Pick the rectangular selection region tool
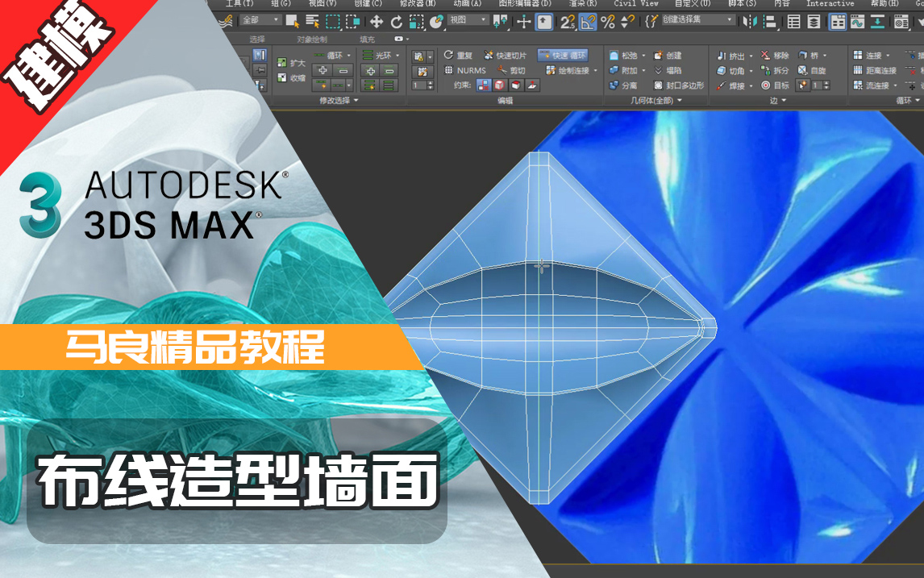Screen dimensions: 924x578 (333, 22)
